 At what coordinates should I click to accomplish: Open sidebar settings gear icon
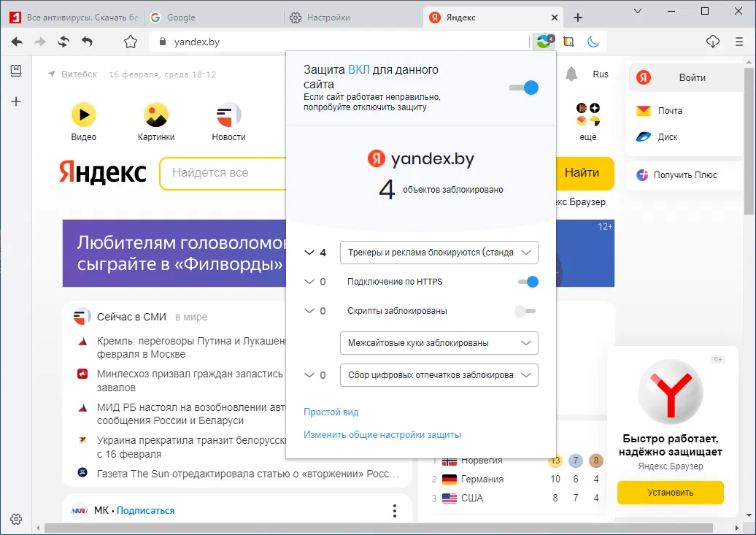pyautogui.click(x=16, y=519)
